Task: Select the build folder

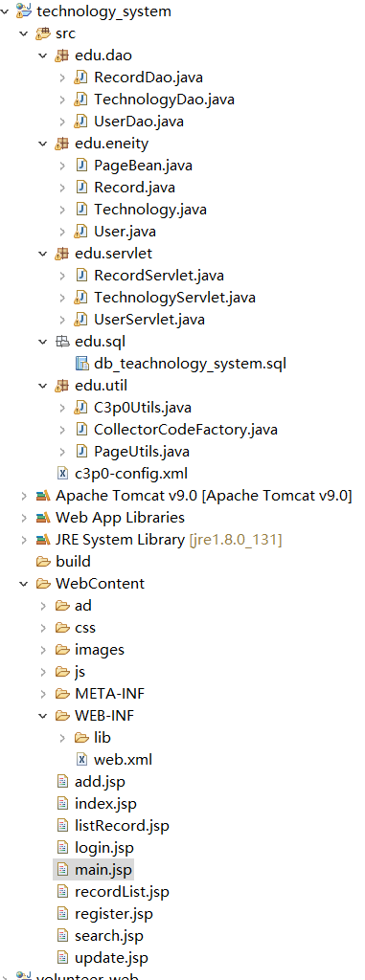Action: tap(73, 561)
